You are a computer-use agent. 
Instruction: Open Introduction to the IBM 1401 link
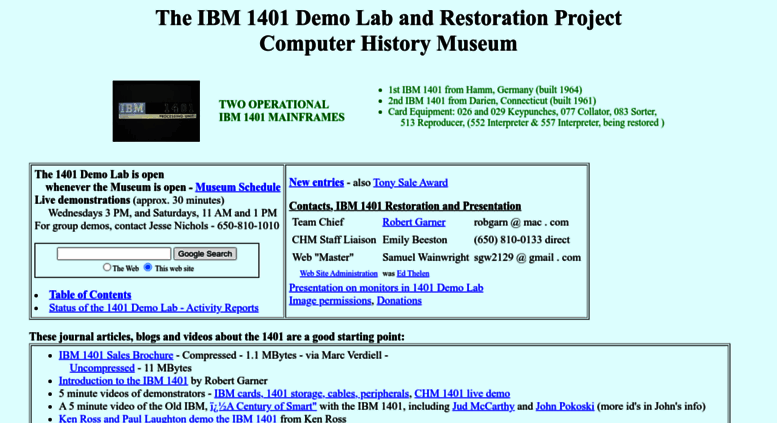point(123,381)
